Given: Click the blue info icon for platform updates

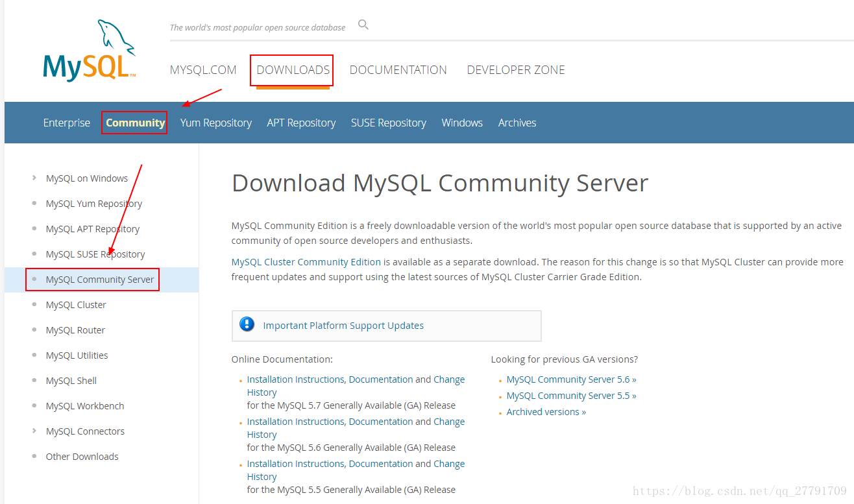Looking at the screenshot, I should (x=247, y=324).
